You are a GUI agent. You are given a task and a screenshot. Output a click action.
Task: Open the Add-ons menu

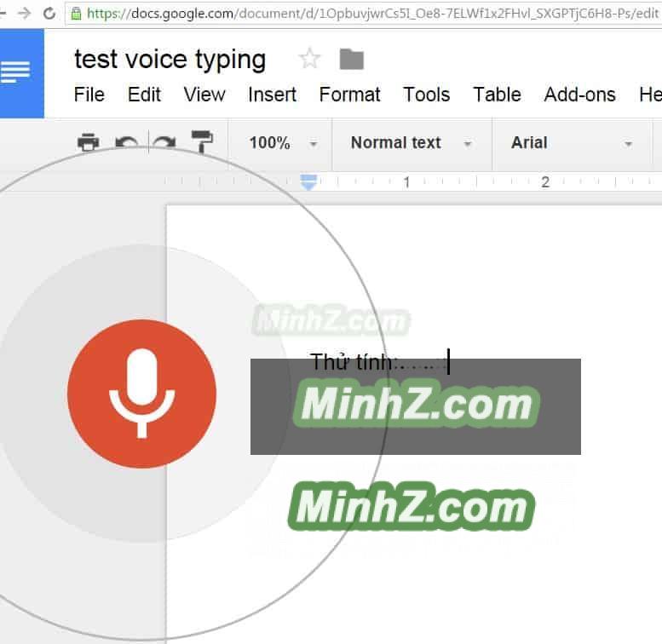579,95
